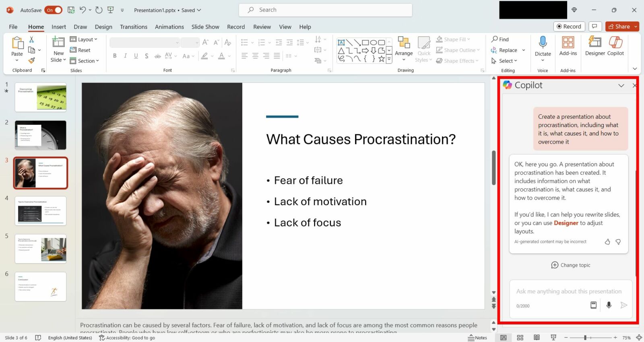Click the thumbs up feedback icon
This screenshot has height=342, width=644.
coord(607,242)
